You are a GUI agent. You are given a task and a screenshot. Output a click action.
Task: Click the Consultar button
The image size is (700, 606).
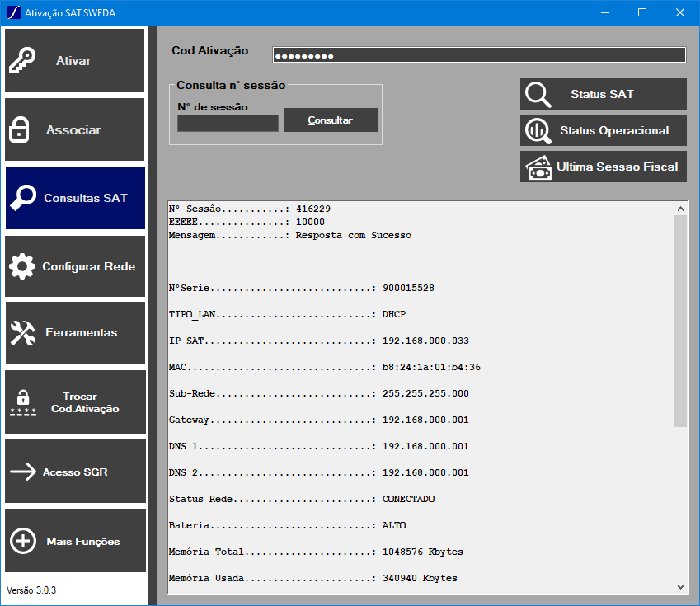[x=331, y=120]
